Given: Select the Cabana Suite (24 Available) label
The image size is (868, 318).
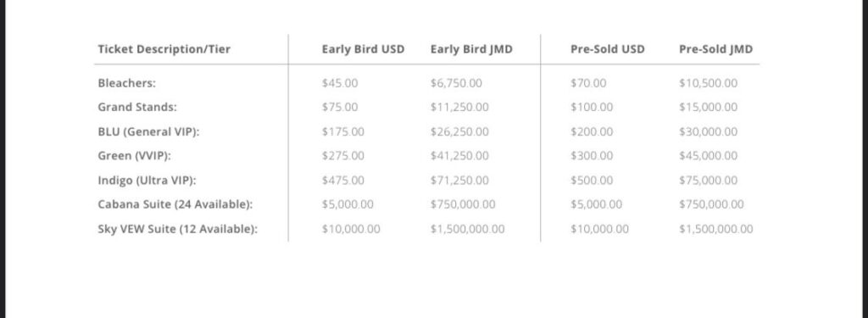Looking at the screenshot, I should [175, 204].
